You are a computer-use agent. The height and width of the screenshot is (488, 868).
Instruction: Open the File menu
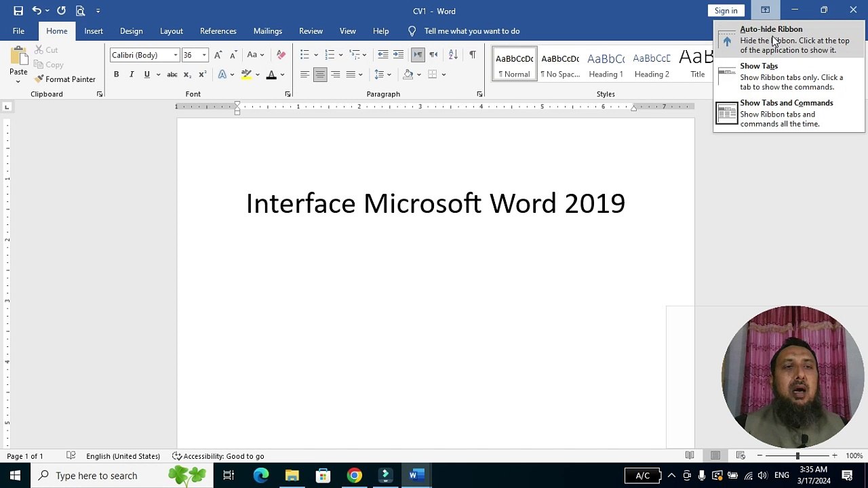[x=18, y=31]
